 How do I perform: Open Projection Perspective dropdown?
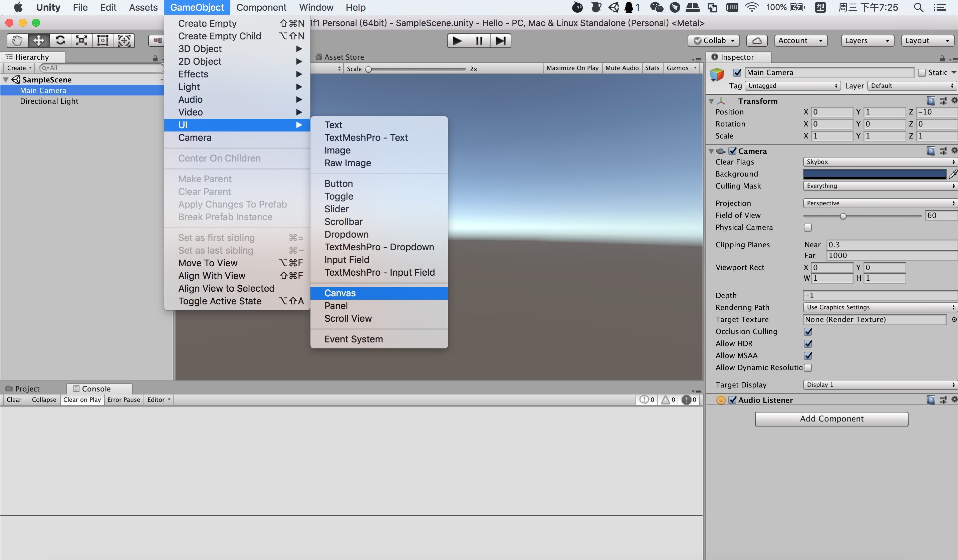pos(880,203)
